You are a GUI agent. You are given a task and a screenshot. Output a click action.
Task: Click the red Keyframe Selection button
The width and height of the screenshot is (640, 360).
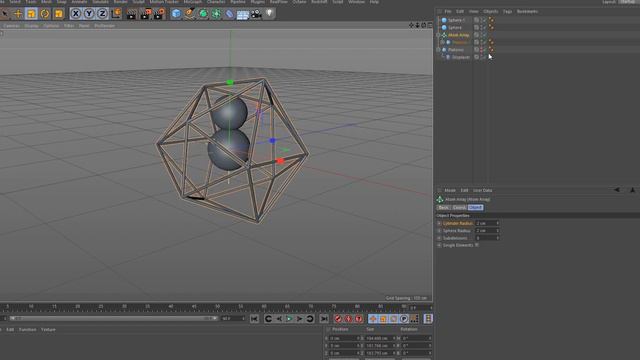click(x=358, y=319)
